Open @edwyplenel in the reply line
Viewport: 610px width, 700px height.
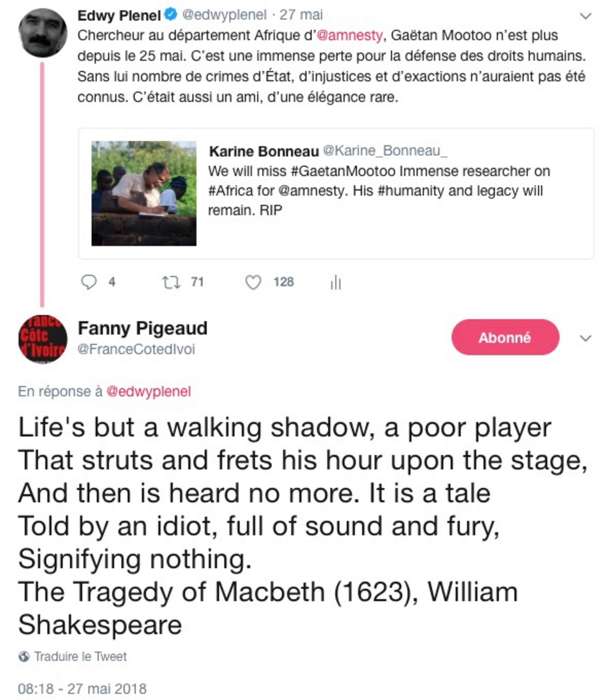[x=149, y=391]
